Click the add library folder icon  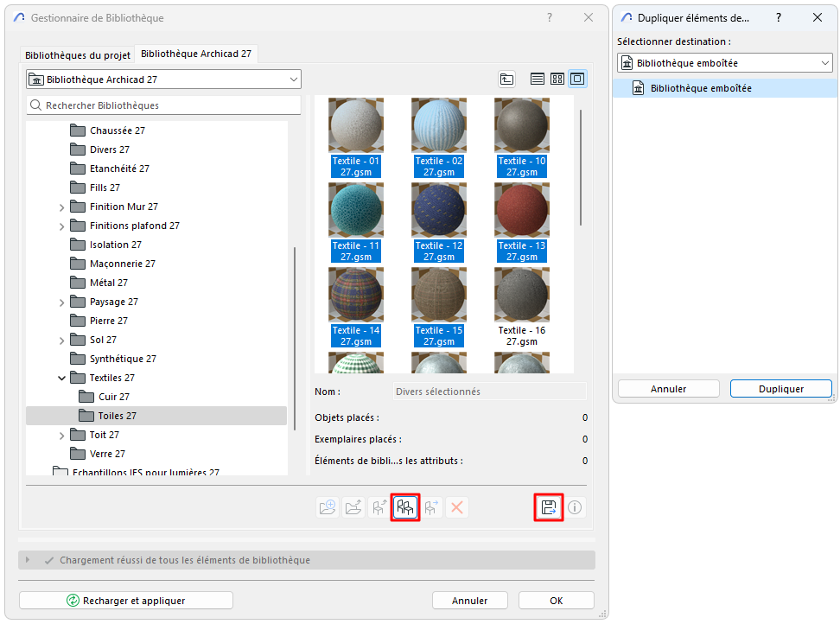coord(328,507)
